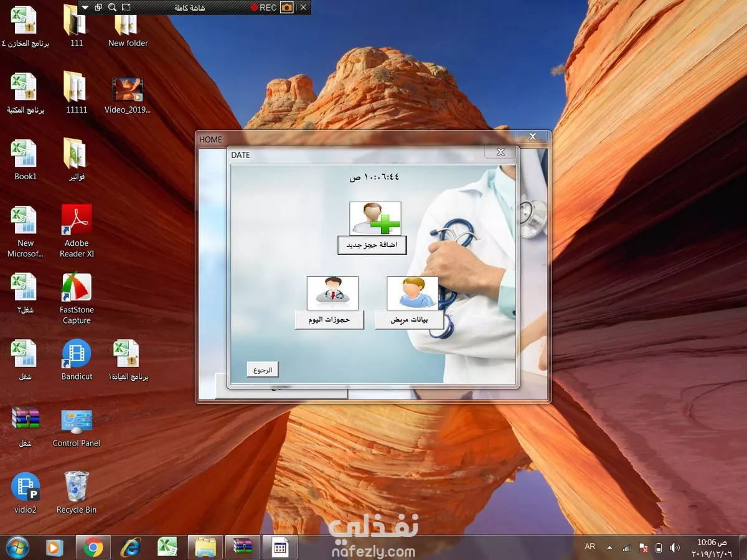The width and height of the screenshot is (747, 560).
Task: Open File Explorer from taskbar
Action: coord(205,548)
